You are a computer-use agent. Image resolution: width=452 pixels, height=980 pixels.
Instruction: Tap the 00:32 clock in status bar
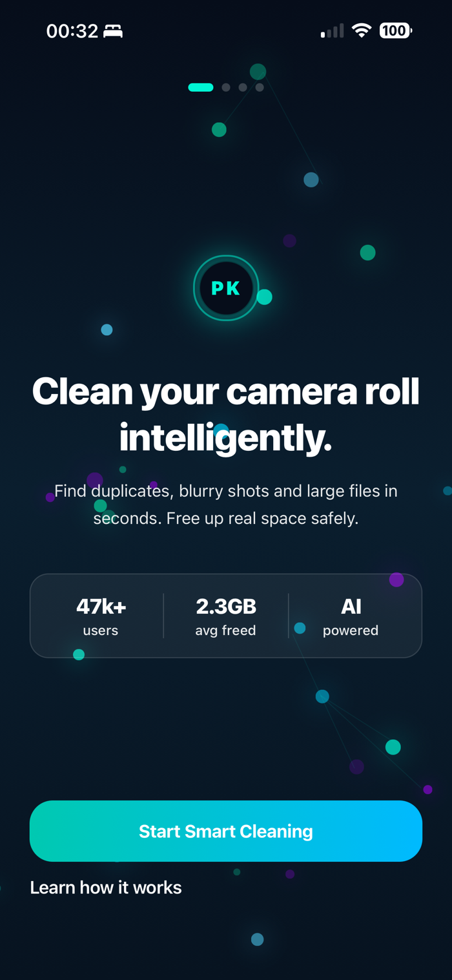point(72,31)
